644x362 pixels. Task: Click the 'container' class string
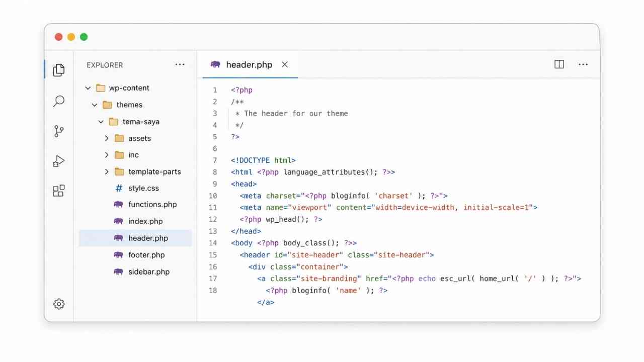tap(319, 266)
